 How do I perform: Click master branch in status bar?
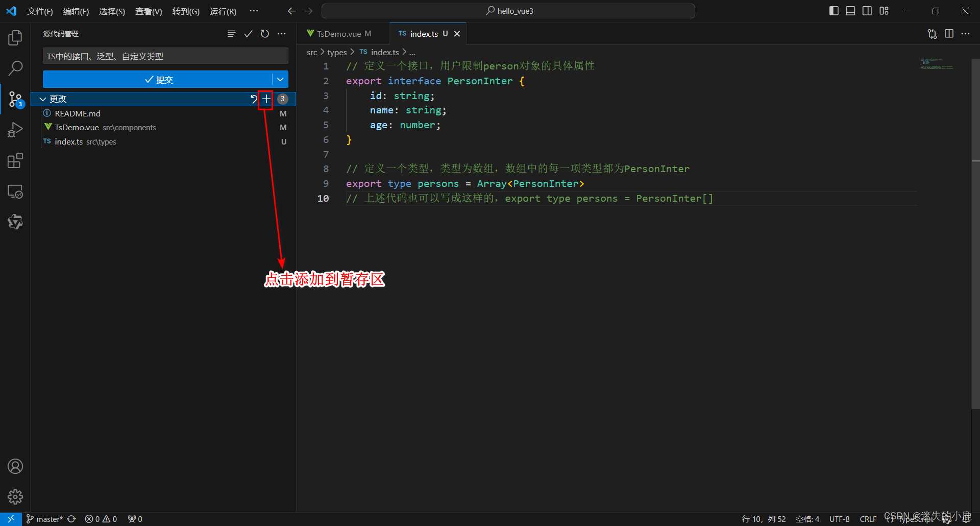(x=44, y=519)
